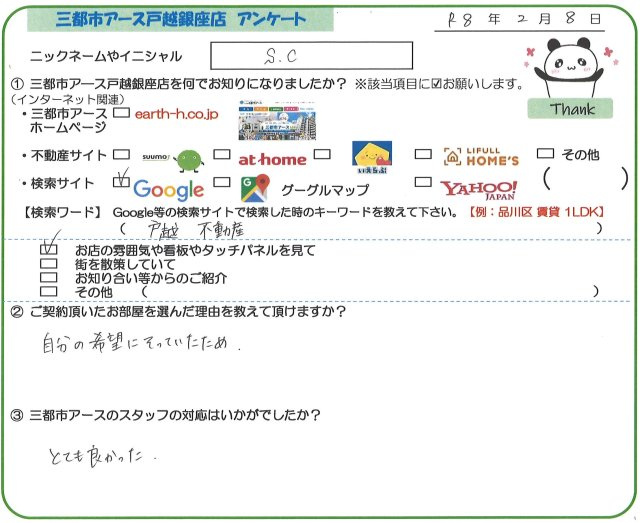Image resolution: width=640 pixels, height=523 pixels.
Task: Check the lower その他 checkbox above question ②
Action: click(49, 291)
